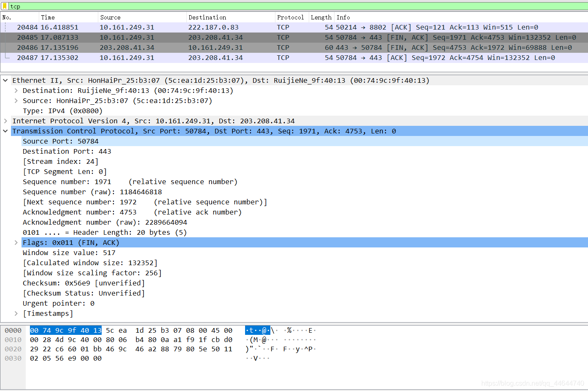
Task: Select the TCP Segment Len: 0 line
Action: (x=65, y=171)
